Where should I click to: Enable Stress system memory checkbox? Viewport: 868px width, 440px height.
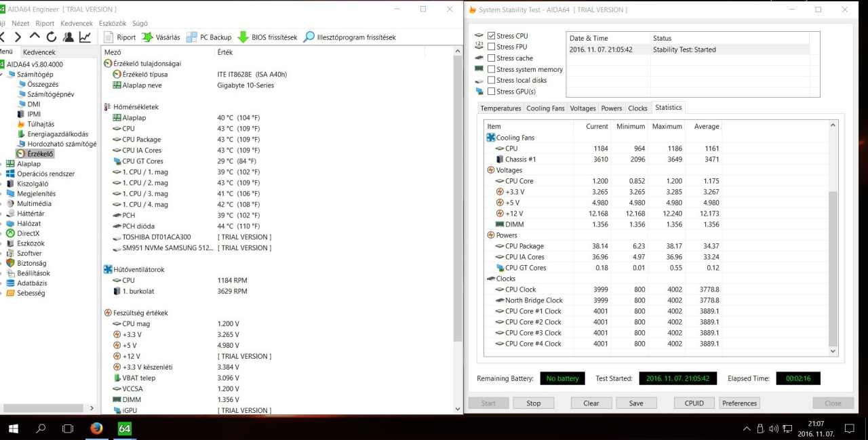(x=491, y=69)
